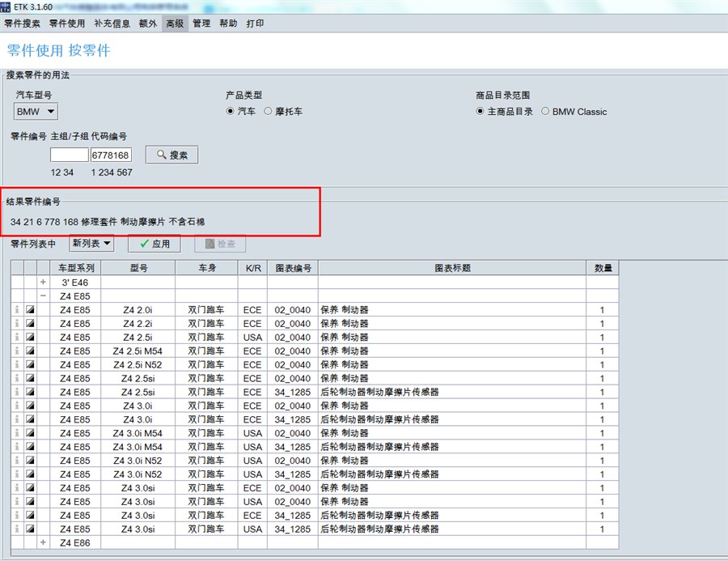Expand the 3' E46 series row

pos(43,283)
